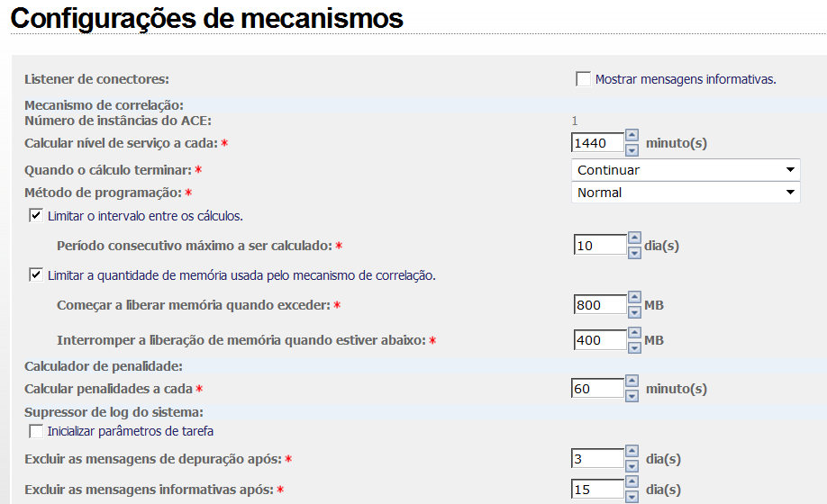Increase the service level calculation minutes value
The height and width of the screenshot is (504, 827).
(x=632, y=137)
